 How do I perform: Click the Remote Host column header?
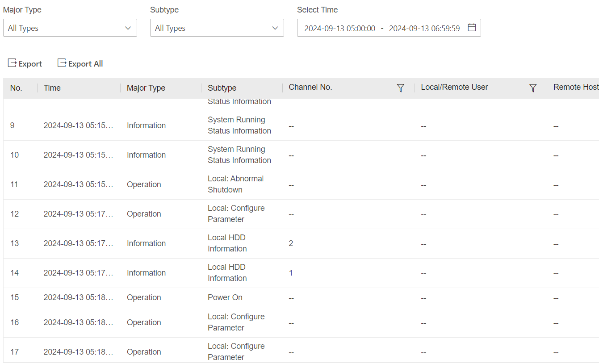tap(575, 88)
